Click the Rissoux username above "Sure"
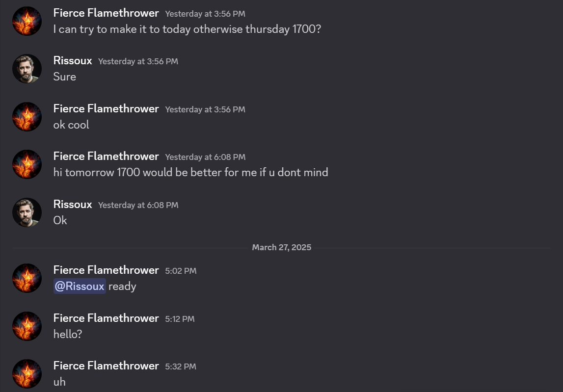 [x=73, y=61]
